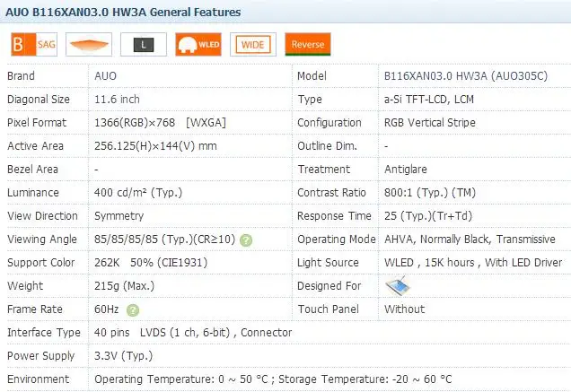This screenshot has width=571, height=392.
Task: Click the Diagonal Size label
Action: tap(39, 100)
